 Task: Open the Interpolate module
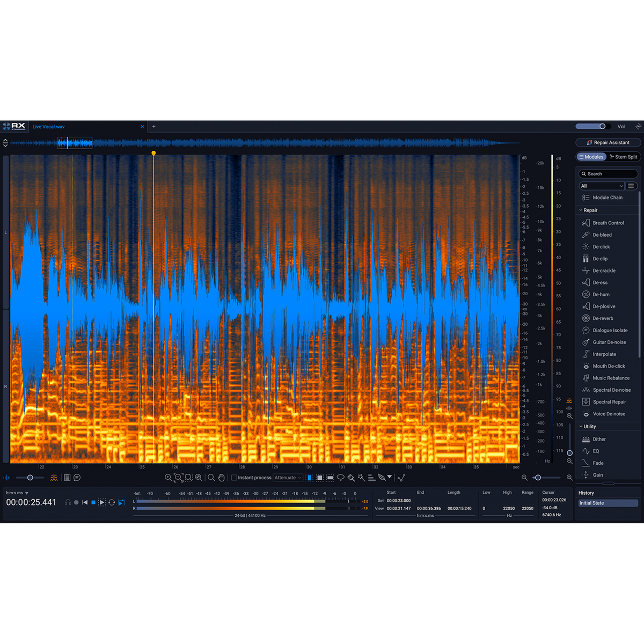(599, 354)
